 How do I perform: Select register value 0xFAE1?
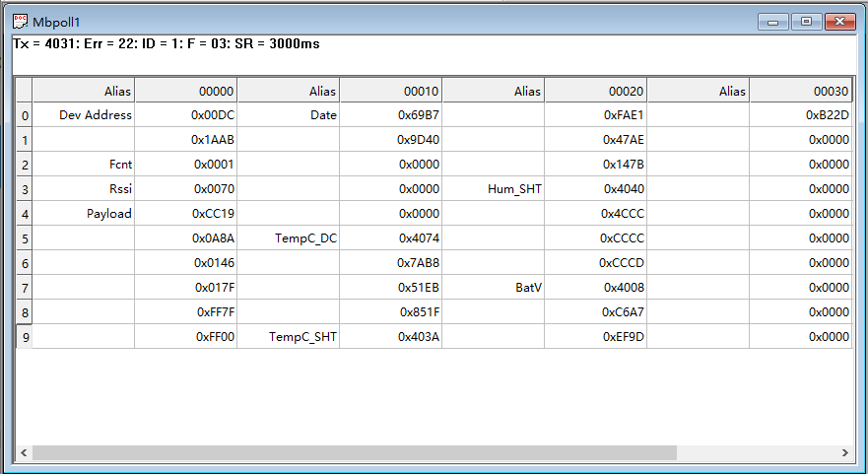coord(596,115)
